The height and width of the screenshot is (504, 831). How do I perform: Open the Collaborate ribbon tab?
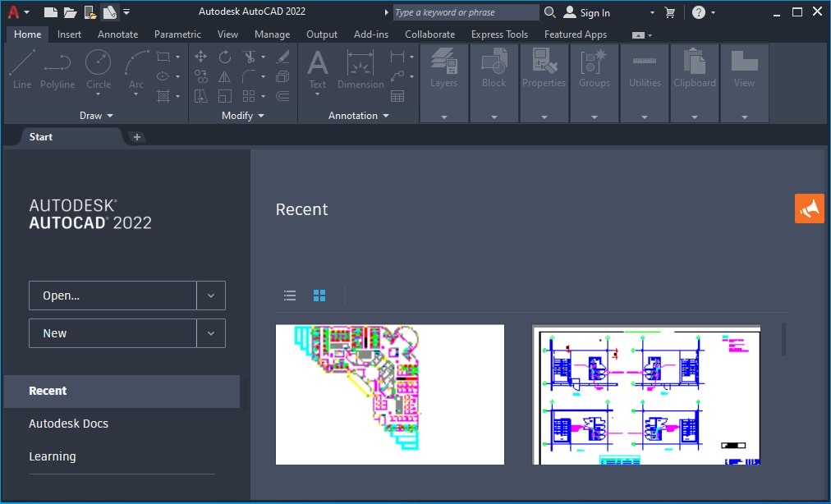429,34
